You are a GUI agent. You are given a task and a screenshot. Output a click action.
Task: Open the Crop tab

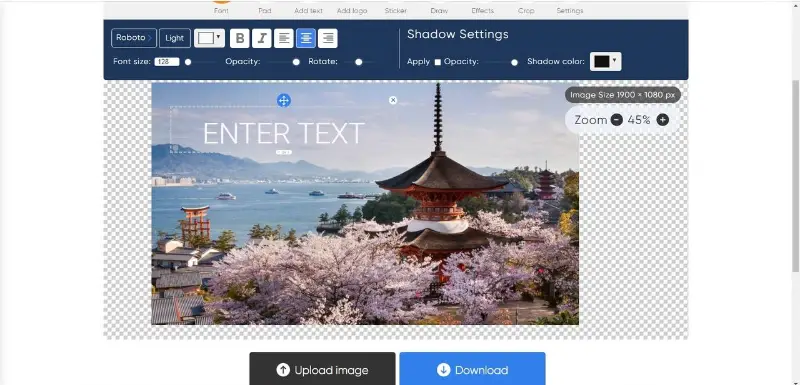(526, 10)
